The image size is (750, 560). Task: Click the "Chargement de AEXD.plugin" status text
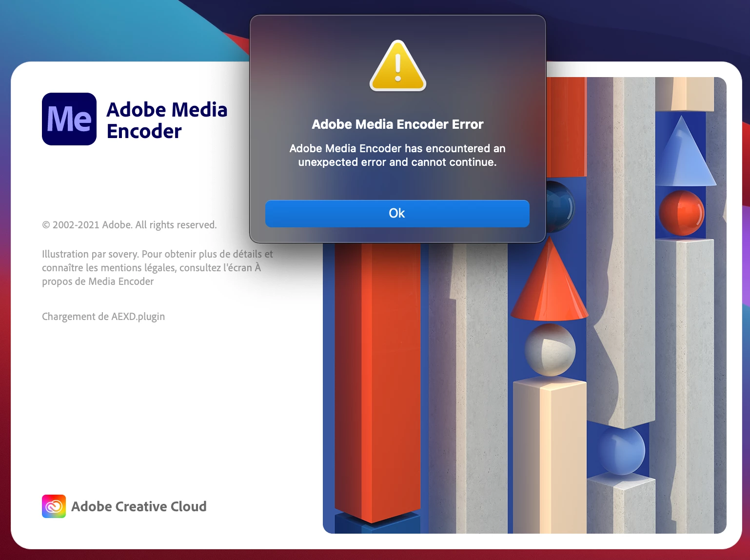point(103,317)
